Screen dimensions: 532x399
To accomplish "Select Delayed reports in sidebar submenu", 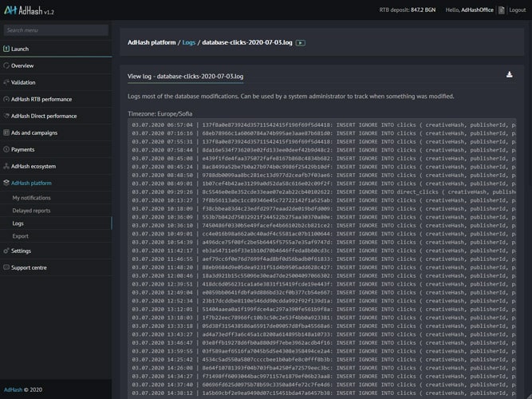I will click(31, 211).
